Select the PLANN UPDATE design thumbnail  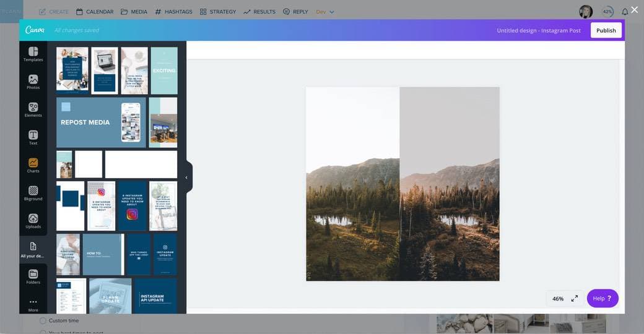(110, 296)
